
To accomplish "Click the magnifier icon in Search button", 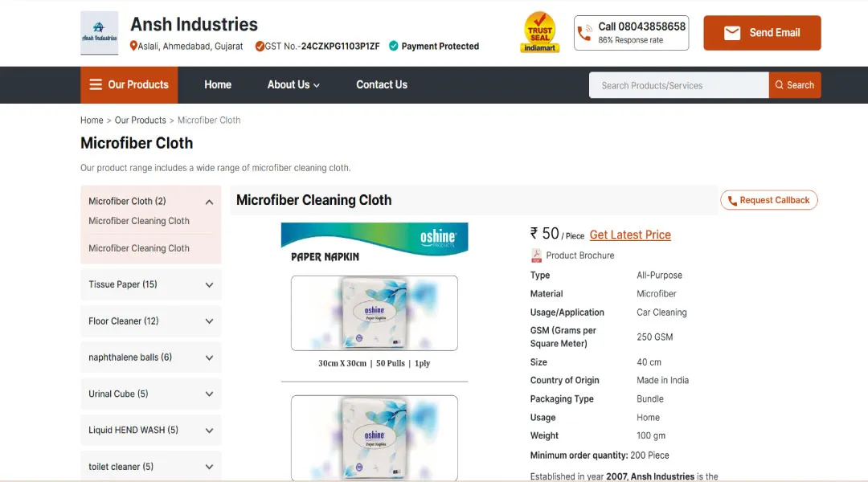I will [x=779, y=84].
